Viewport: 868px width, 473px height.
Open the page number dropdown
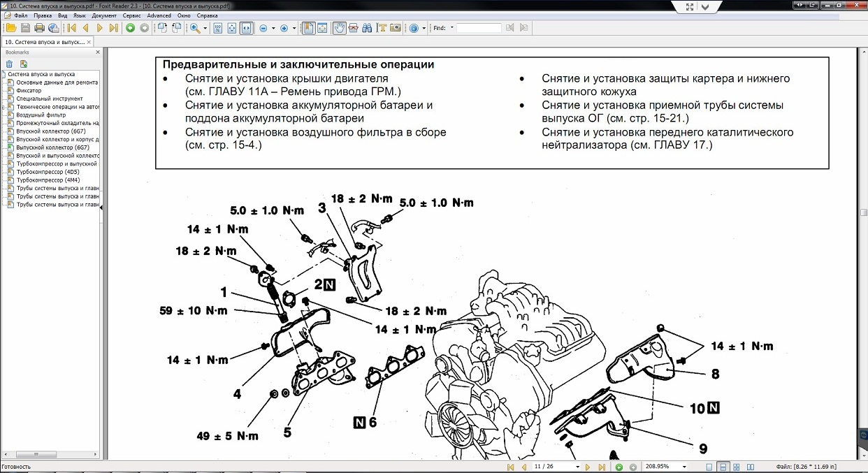[577, 467]
